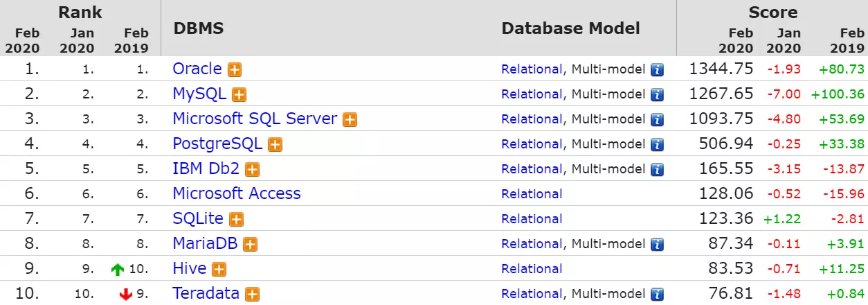Open the Oracle DBMS link

pos(197,69)
